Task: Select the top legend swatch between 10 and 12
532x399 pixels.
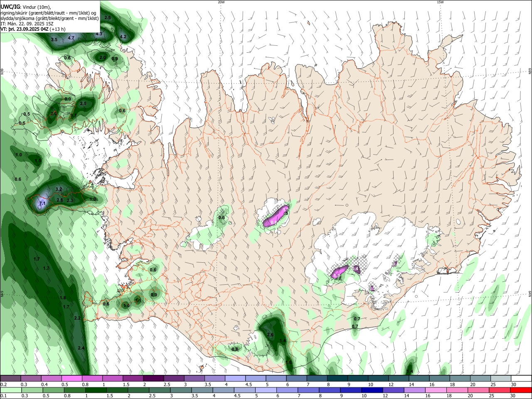Action: 377,379
